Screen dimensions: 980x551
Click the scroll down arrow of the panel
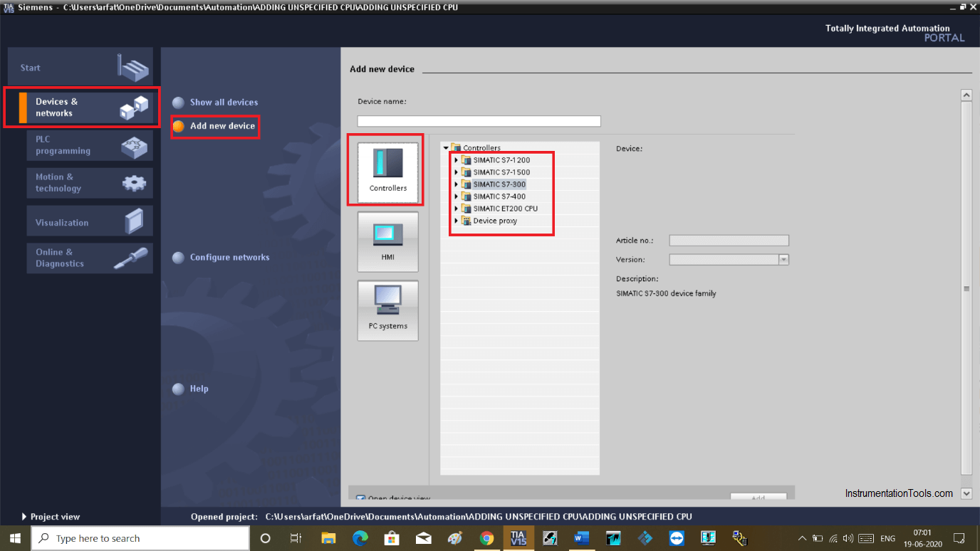[x=966, y=493]
